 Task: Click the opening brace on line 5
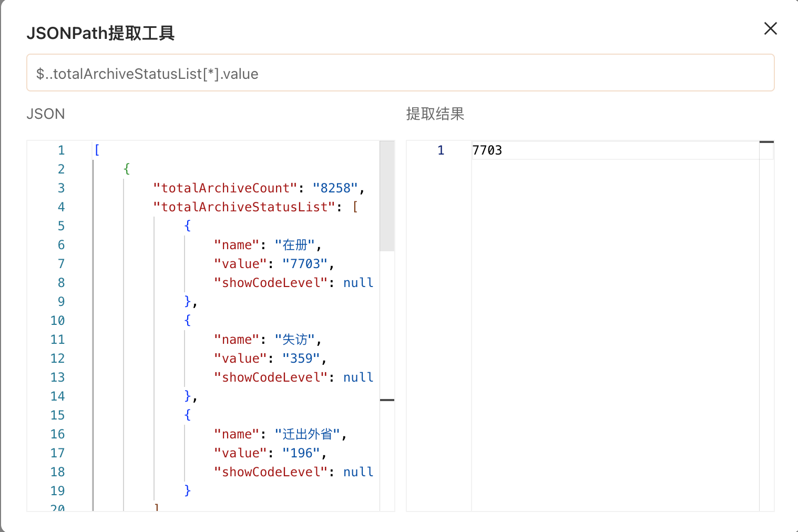tap(188, 226)
